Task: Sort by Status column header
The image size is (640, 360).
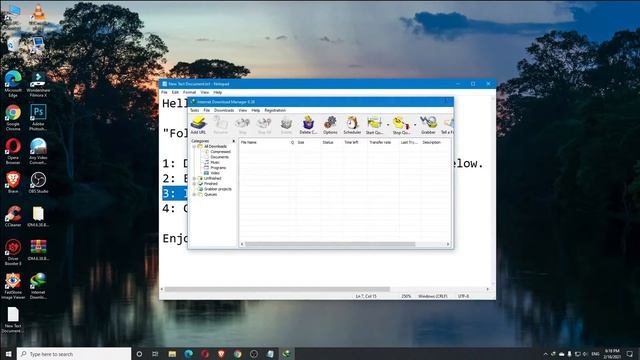Action: (331, 142)
